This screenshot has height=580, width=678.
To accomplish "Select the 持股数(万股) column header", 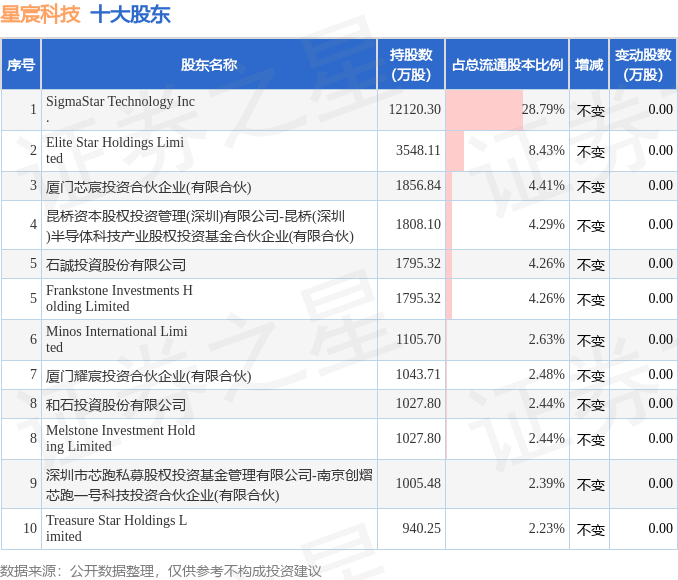I will tap(411, 64).
